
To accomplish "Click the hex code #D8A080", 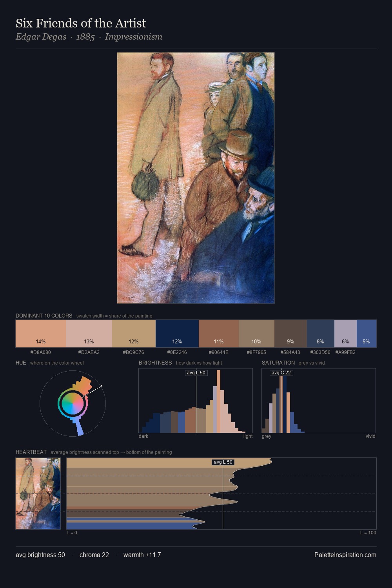I will pyautogui.click(x=41, y=352).
